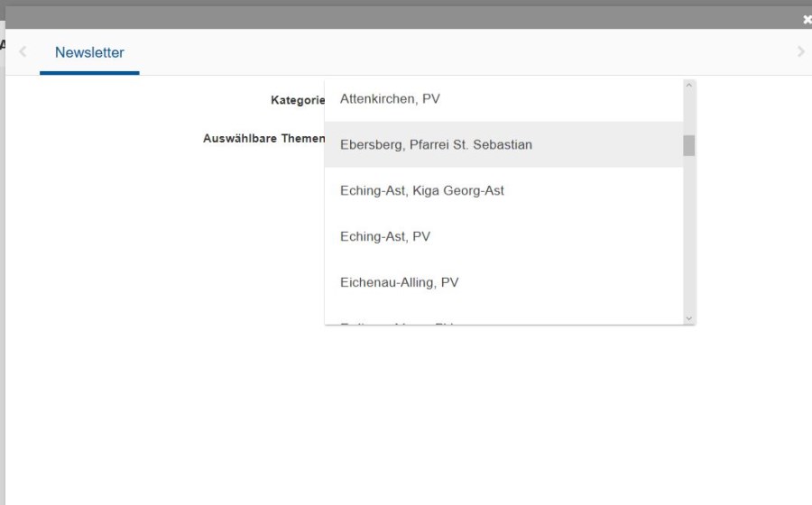Click the right tab scroll arrow
812x505 pixels.
[800, 52]
